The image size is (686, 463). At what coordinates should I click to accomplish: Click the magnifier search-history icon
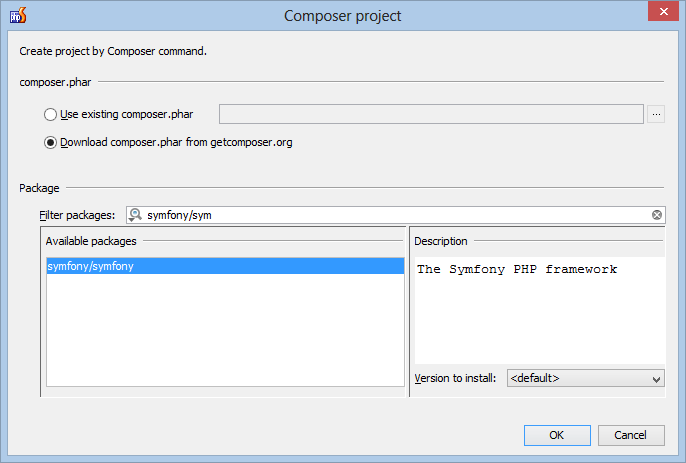(x=135, y=215)
